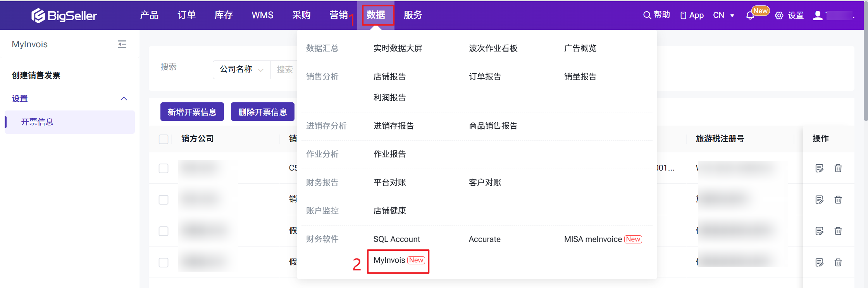Screen dimensions: 868x288
Task: Click the BigSeller logo icon
Action: [38, 16]
